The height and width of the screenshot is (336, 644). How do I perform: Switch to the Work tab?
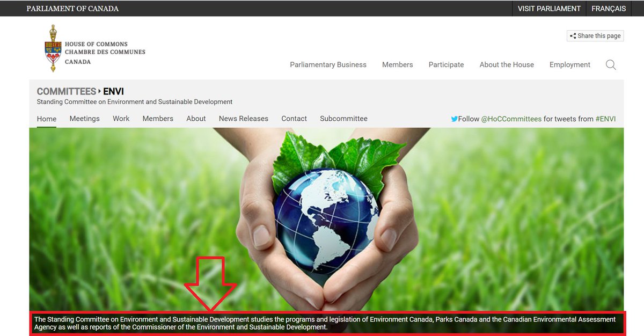(121, 119)
